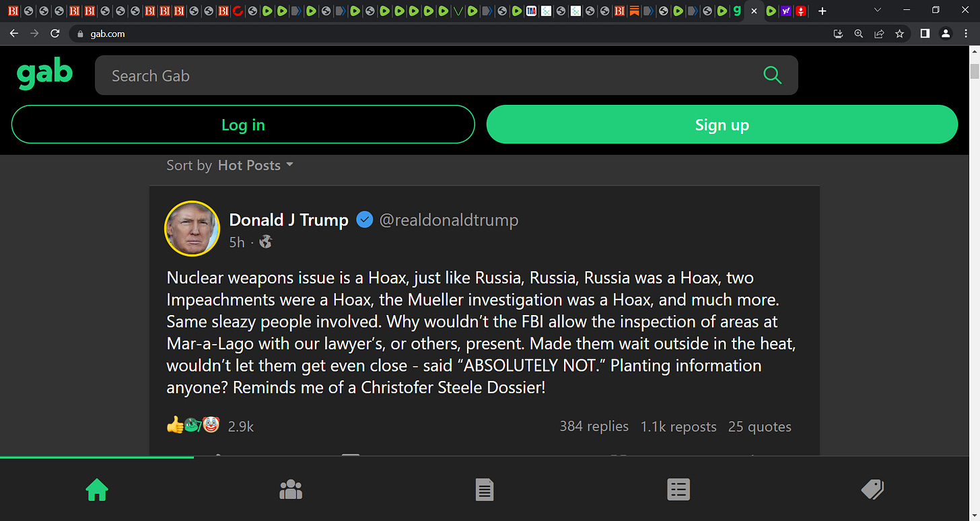Open the 384 replies link
980x521 pixels.
point(594,426)
